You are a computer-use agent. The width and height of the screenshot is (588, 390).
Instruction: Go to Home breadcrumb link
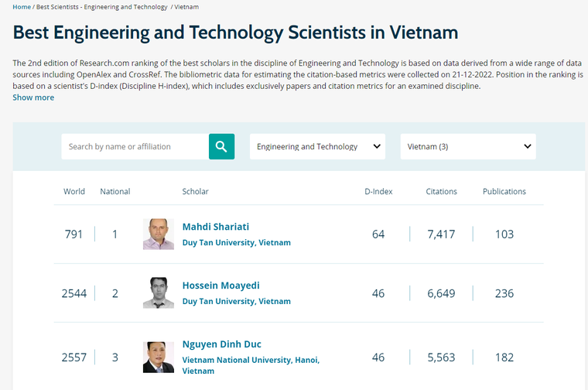coord(22,7)
